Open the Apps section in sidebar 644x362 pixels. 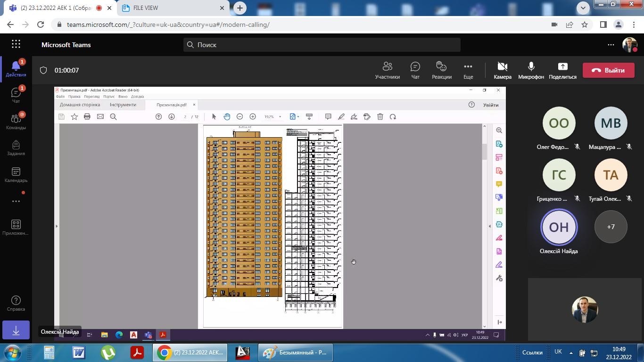(x=16, y=228)
